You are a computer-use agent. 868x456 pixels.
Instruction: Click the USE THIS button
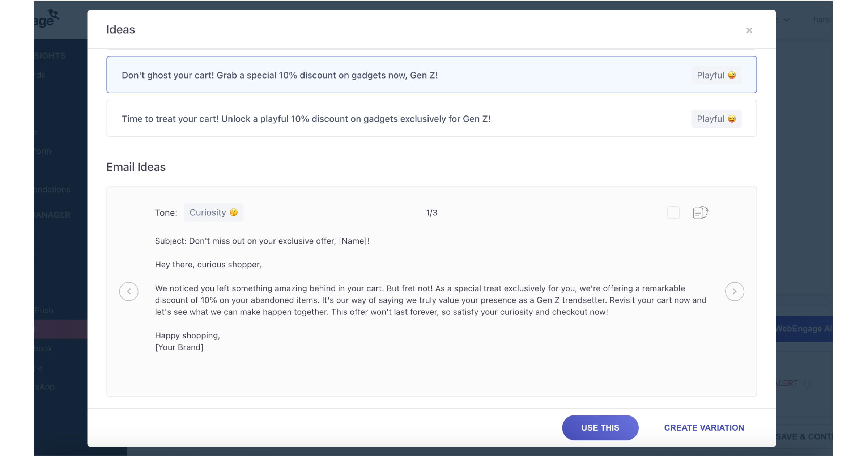tap(600, 427)
